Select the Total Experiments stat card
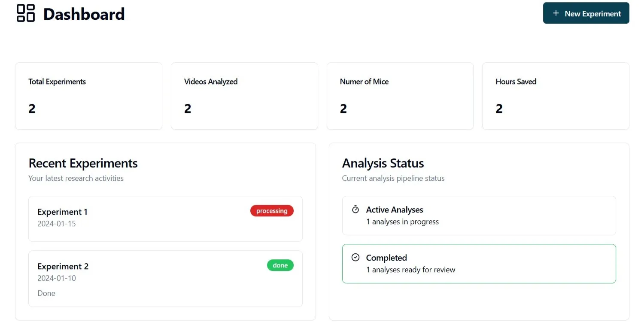The image size is (644, 322). [x=88, y=95]
